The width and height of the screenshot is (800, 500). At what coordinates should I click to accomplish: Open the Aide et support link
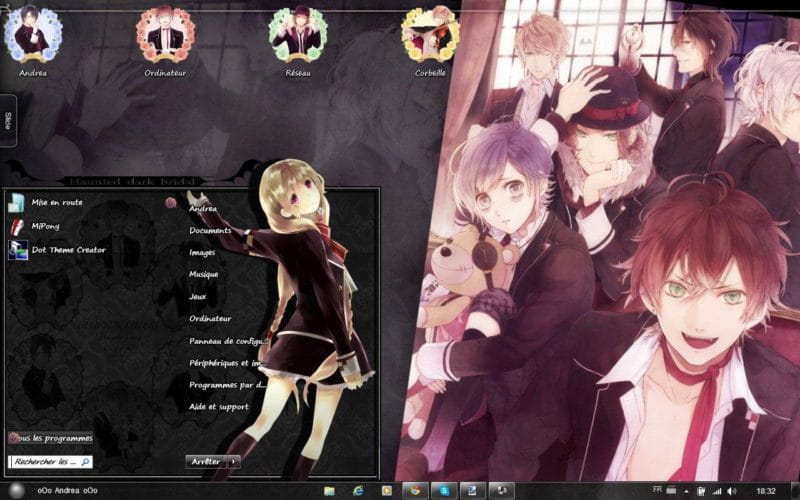219,406
